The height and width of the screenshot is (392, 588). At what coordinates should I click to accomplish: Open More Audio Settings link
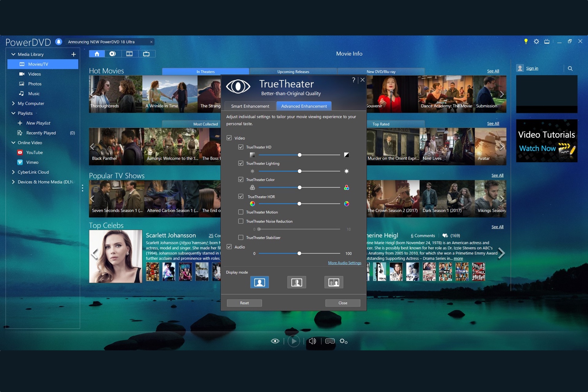(x=345, y=263)
